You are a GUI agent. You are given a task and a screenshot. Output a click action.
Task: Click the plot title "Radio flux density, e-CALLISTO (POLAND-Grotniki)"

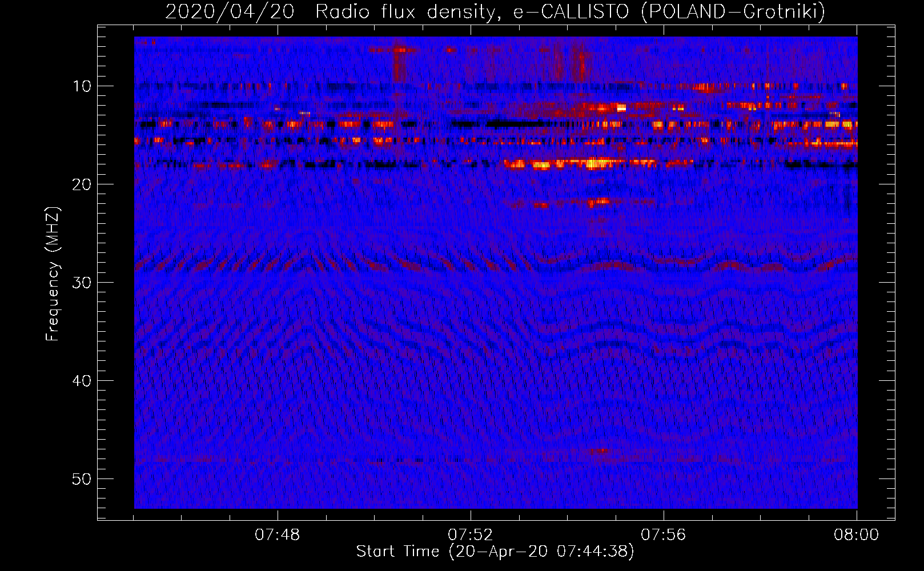point(570,11)
